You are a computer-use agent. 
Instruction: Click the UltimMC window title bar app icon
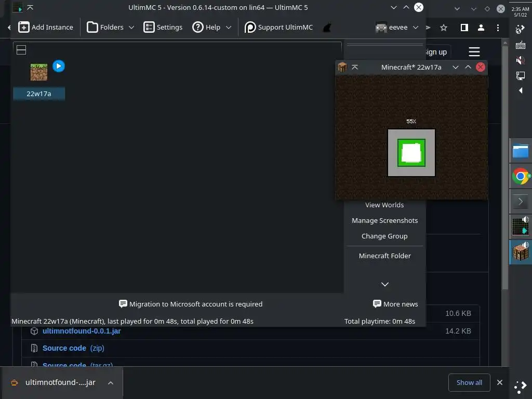pyautogui.click(x=17, y=7)
